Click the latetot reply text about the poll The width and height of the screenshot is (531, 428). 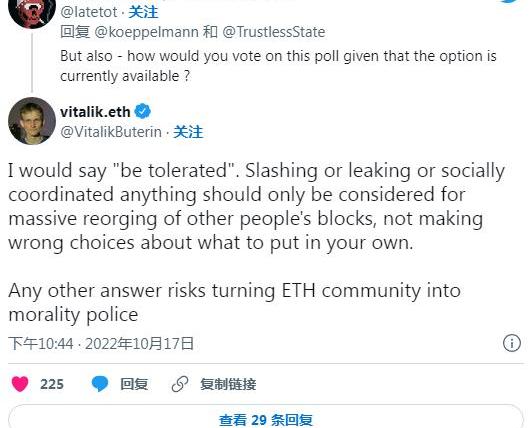pyautogui.click(x=278, y=66)
